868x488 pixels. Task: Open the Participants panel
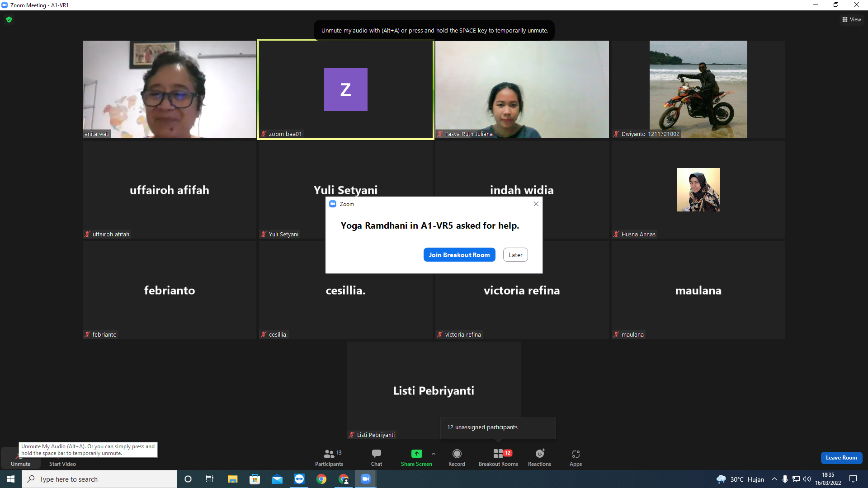(329, 458)
